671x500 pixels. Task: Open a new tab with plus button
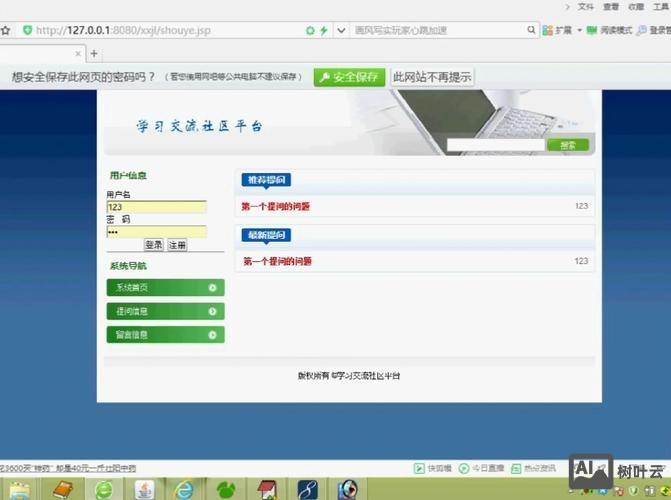(94, 53)
